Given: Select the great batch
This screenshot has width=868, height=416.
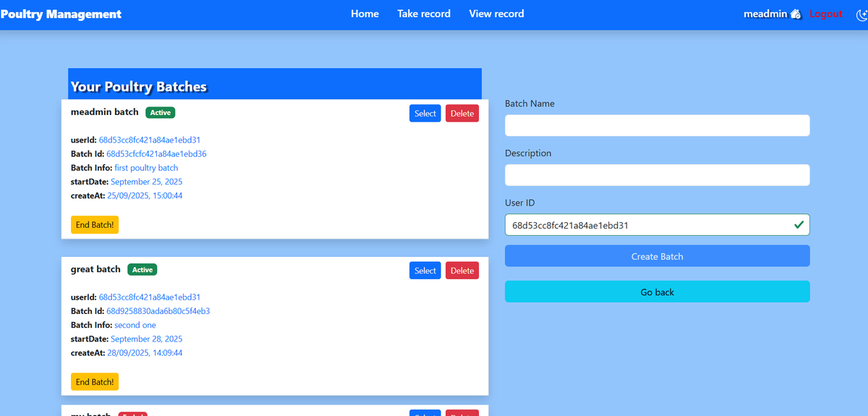Looking at the screenshot, I should point(425,271).
